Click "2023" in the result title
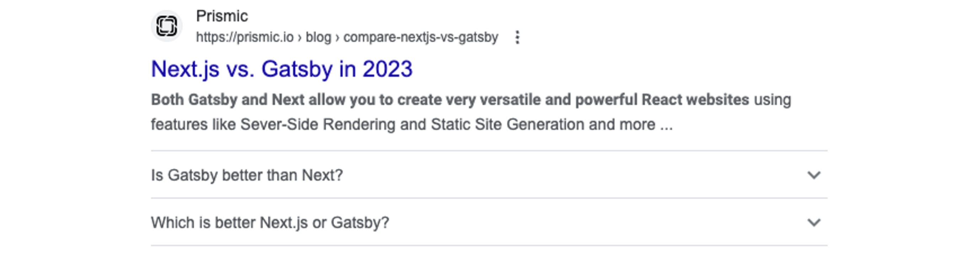The width and height of the screenshot is (980, 277). point(387,69)
